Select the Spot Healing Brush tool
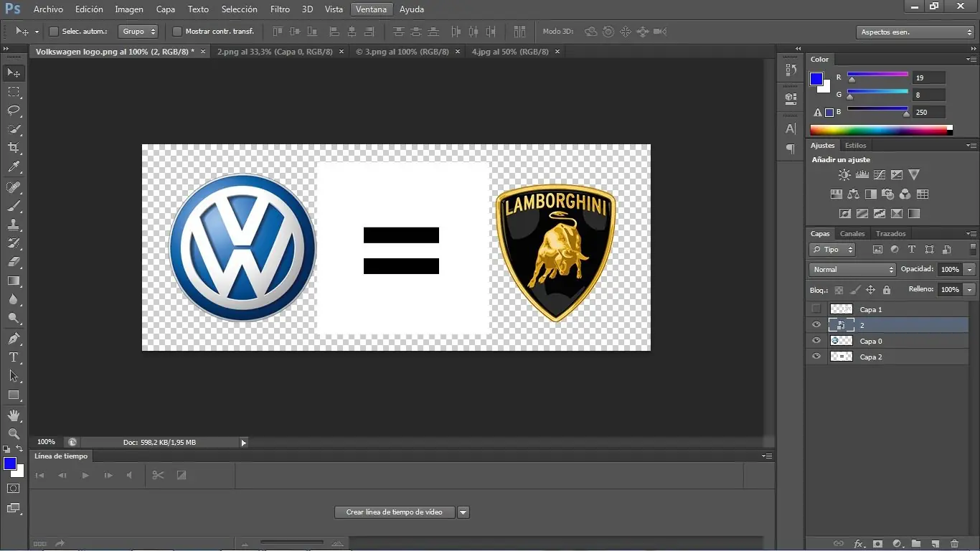This screenshot has width=980, height=551. click(x=14, y=187)
